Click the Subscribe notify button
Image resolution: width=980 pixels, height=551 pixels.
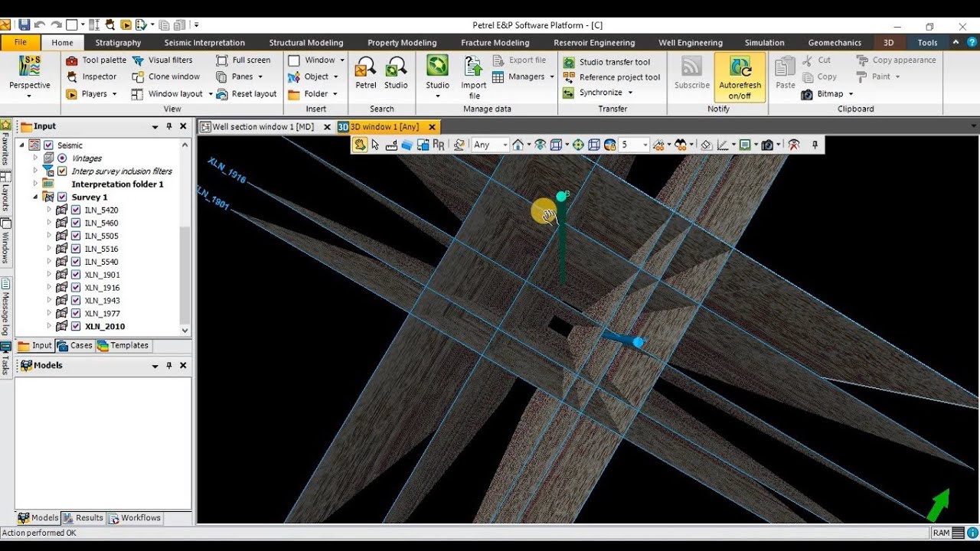(692, 73)
